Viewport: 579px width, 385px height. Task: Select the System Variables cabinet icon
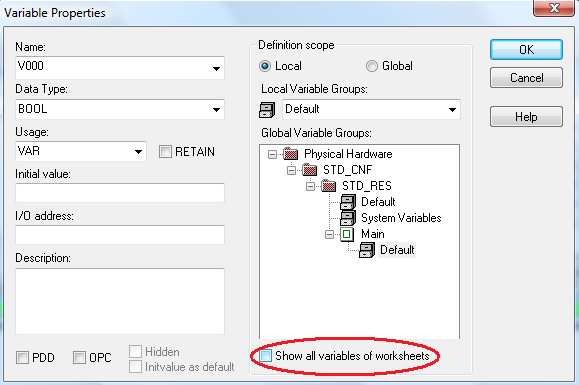(348, 218)
